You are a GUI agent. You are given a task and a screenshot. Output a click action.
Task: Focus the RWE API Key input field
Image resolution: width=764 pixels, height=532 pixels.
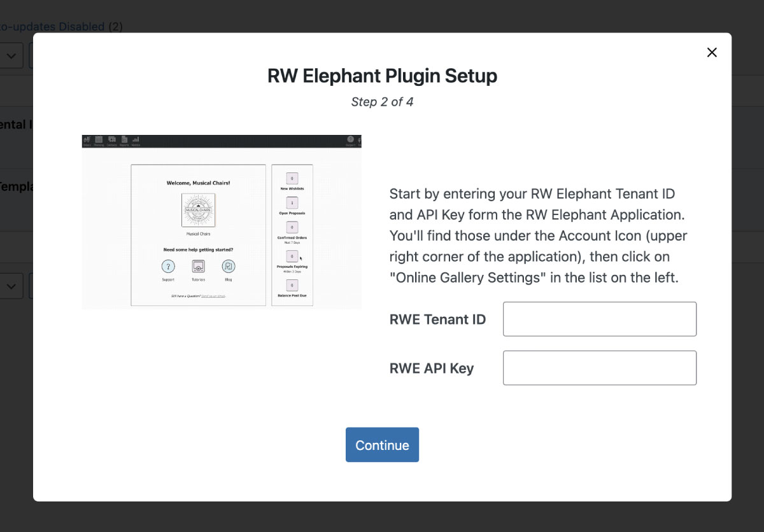600,368
